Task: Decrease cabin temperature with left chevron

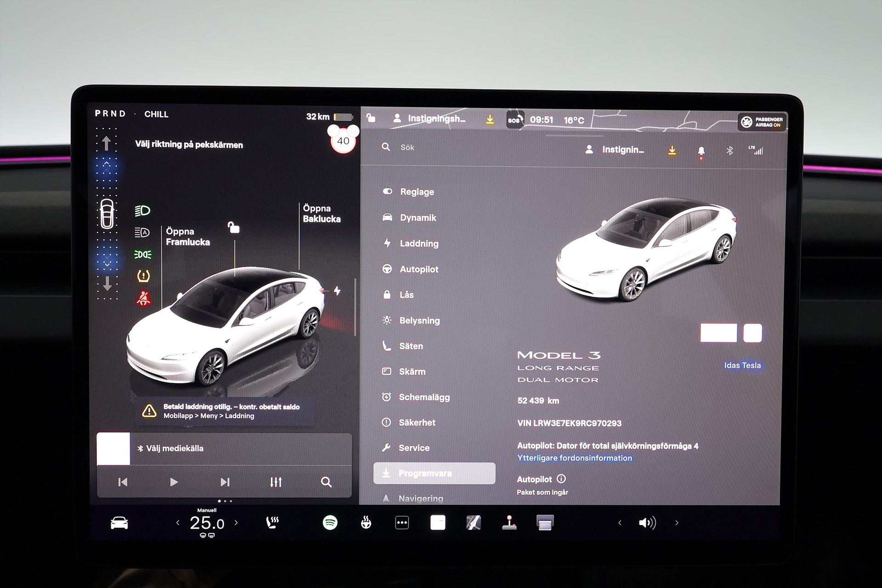Action: pos(178,523)
